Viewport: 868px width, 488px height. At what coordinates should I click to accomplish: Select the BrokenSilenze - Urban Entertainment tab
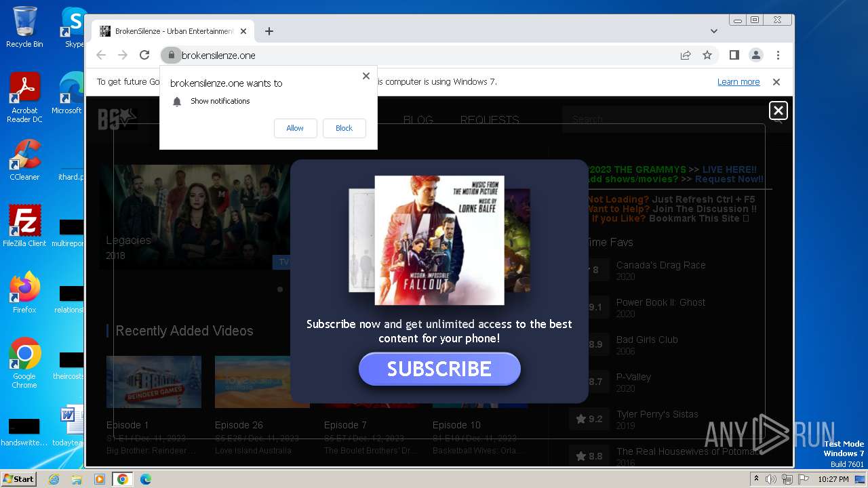tap(173, 31)
